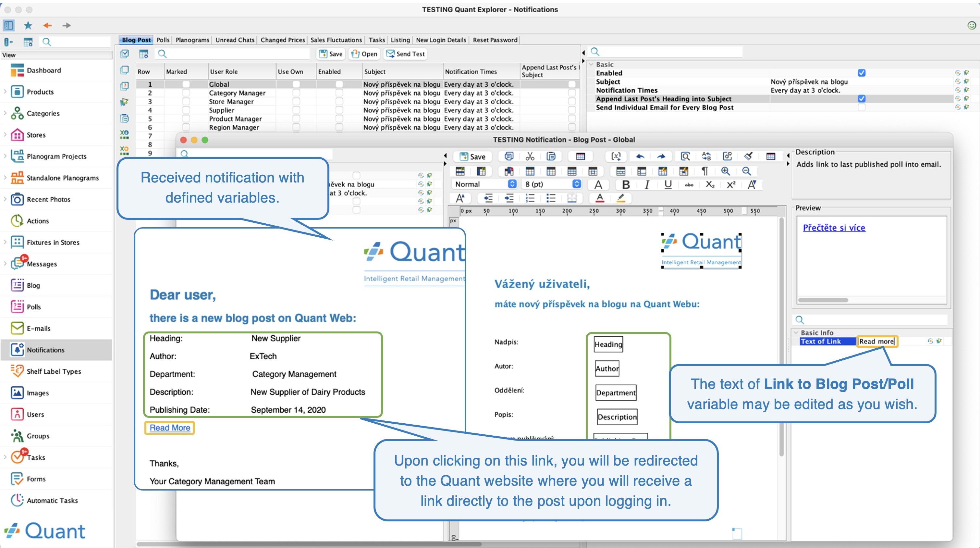The width and height of the screenshot is (980, 548).
Task: Switch to the Sales Fluctuations tab
Action: point(336,40)
